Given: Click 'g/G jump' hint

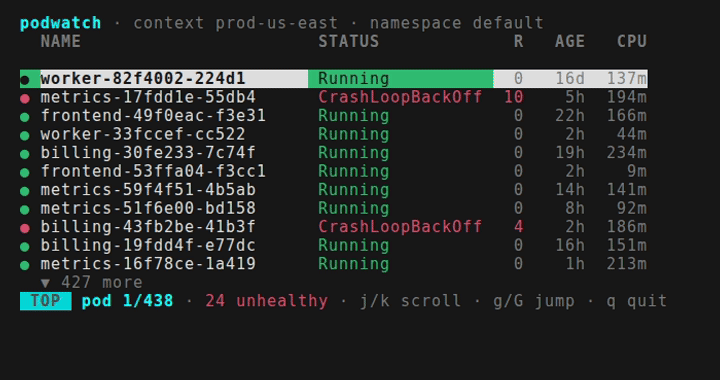Looking at the screenshot, I should (x=534, y=302).
